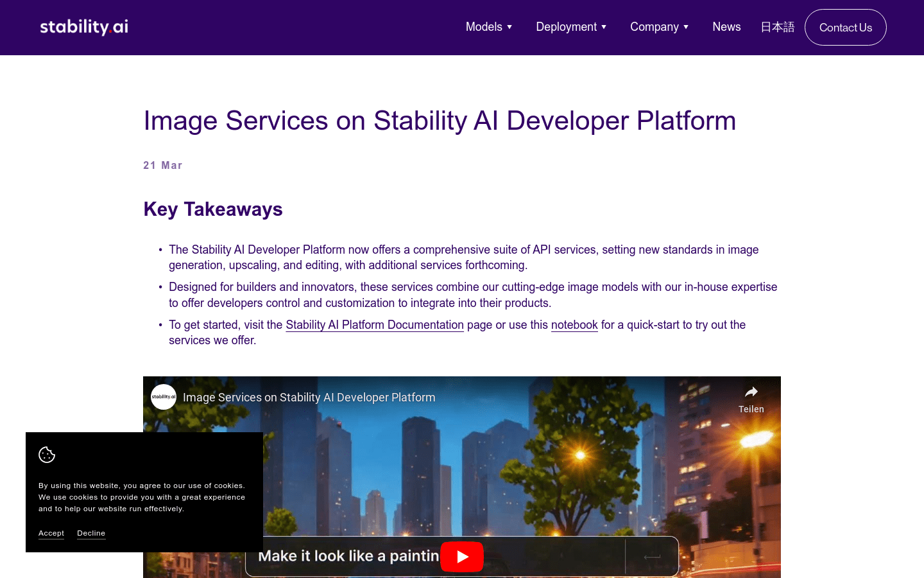Click the Contact Us button
Image resolution: width=924 pixels, height=578 pixels.
(x=845, y=27)
